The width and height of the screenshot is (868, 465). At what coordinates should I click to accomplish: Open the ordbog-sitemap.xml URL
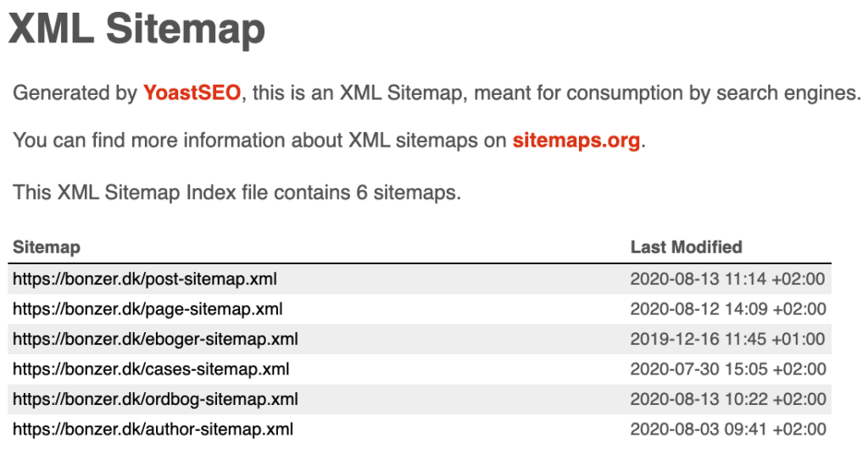(x=156, y=399)
